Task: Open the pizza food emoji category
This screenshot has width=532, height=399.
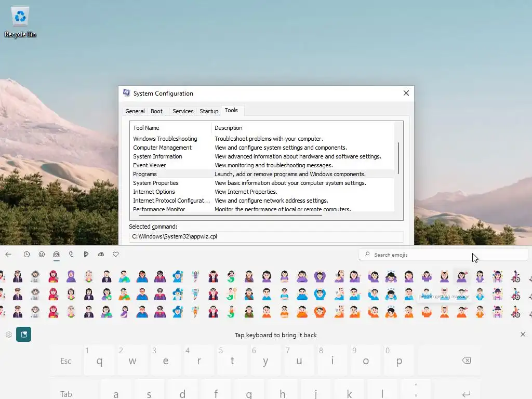Action: (x=86, y=254)
